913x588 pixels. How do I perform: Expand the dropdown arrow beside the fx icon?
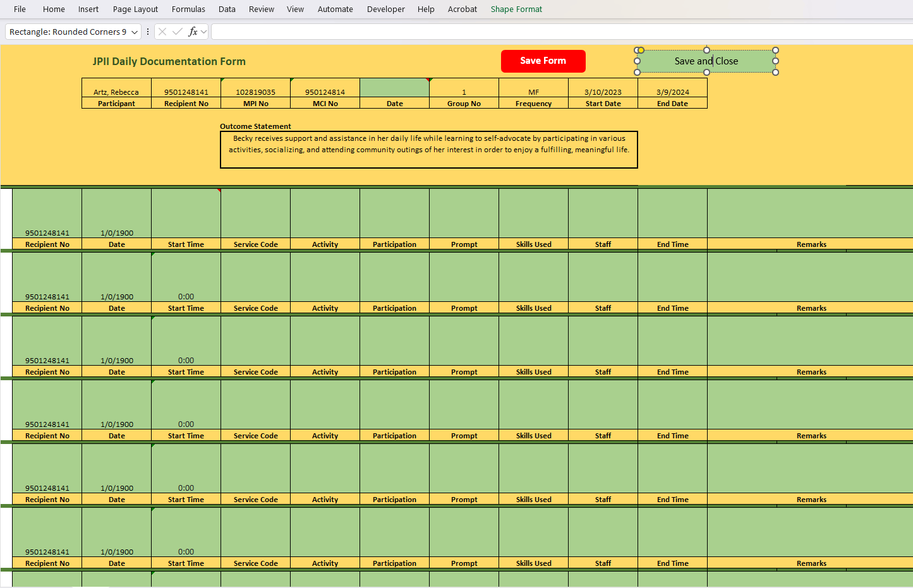point(203,32)
